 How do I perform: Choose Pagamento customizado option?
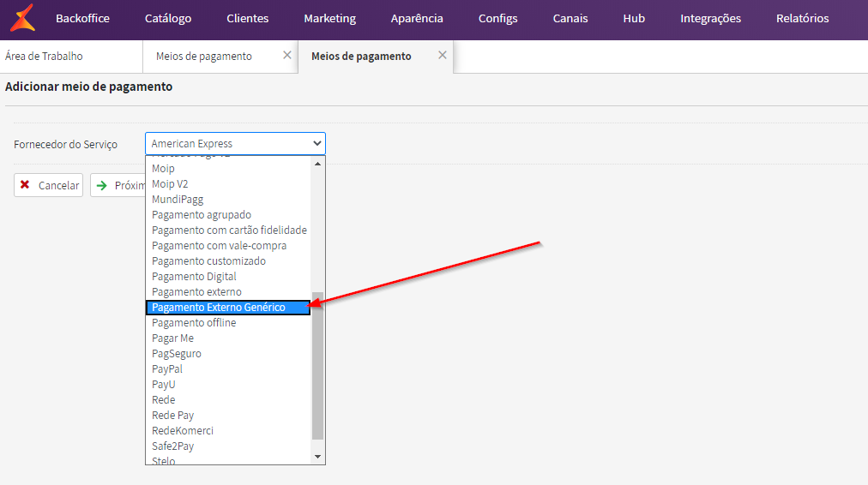point(228,261)
